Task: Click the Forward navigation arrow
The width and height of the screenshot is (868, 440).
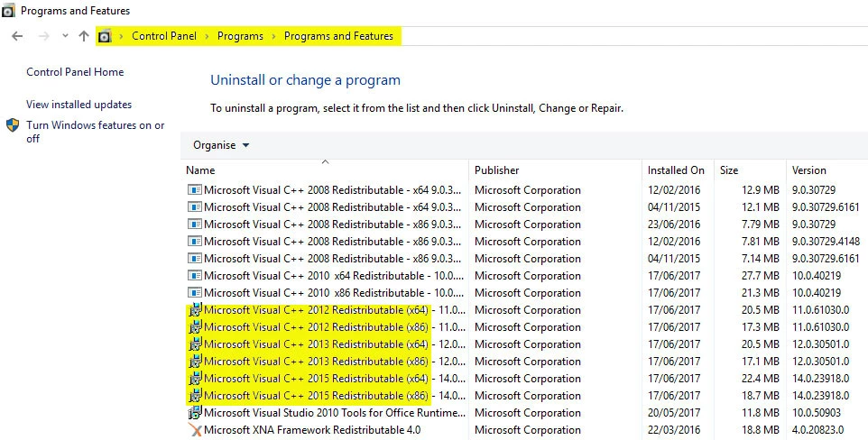Action: click(x=43, y=36)
